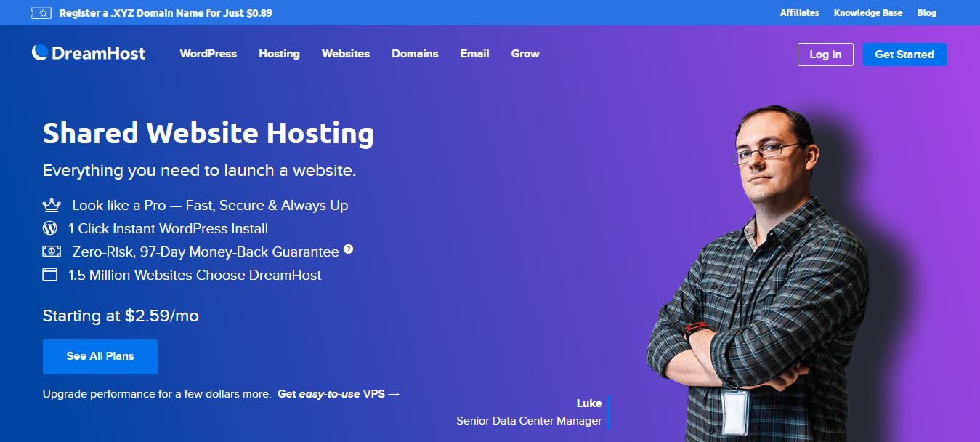Click the arrow after easy-to-use VPS

tap(394, 393)
